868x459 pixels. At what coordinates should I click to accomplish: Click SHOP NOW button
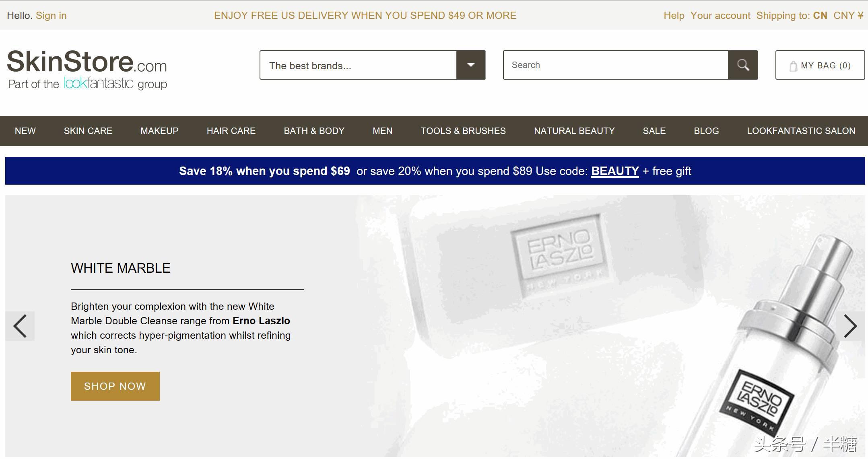click(x=115, y=385)
